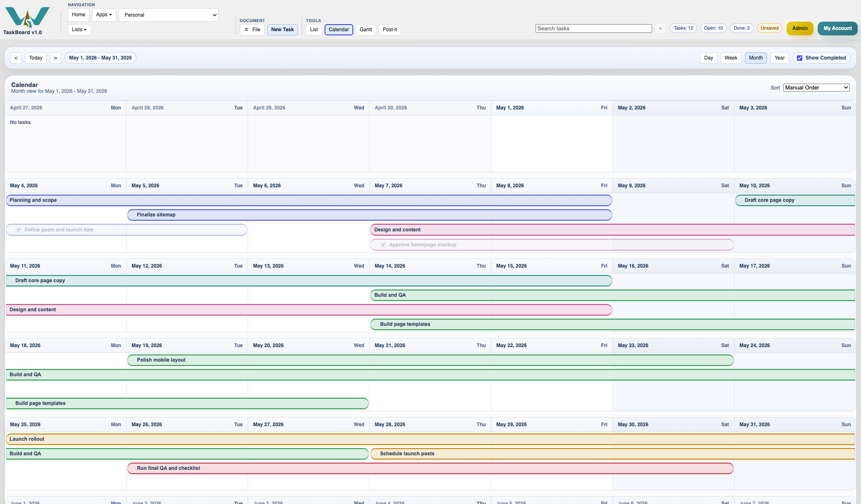Toggle the Show Completed checkbox
861x504 pixels.
coord(799,58)
